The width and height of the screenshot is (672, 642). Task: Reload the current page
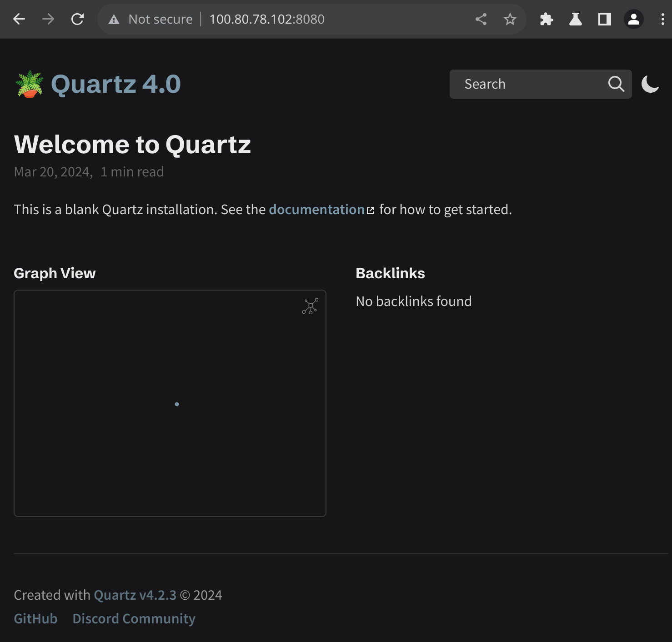(x=78, y=19)
